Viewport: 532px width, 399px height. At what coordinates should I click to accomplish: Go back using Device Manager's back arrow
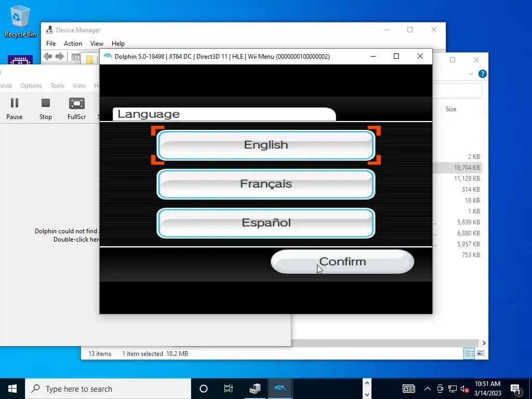48,56
